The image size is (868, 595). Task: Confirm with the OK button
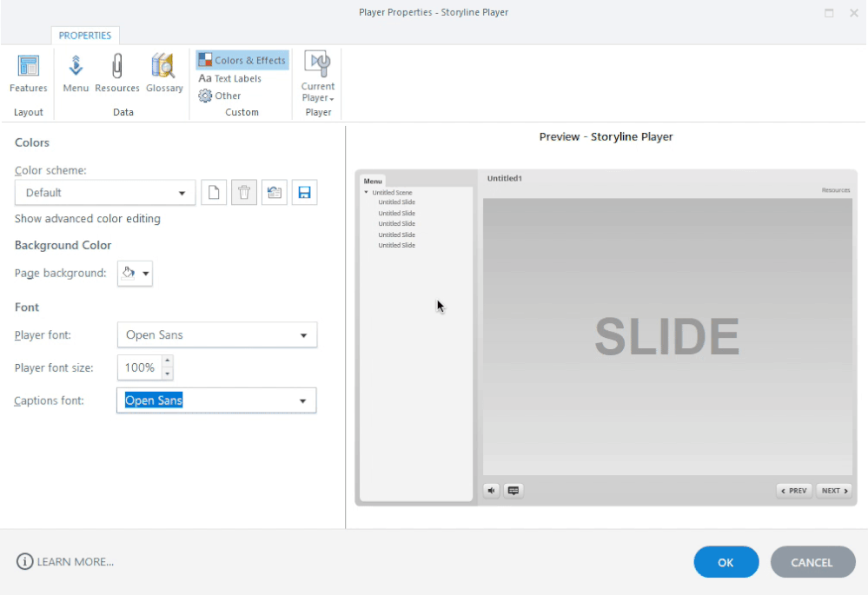726,562
